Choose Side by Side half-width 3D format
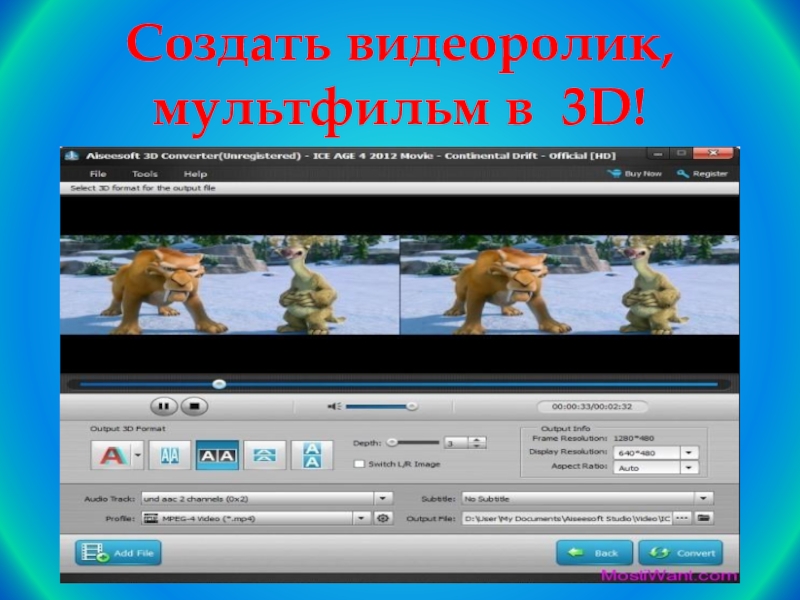800x600 pixels. pyautogui.click(x=169, y=455)
